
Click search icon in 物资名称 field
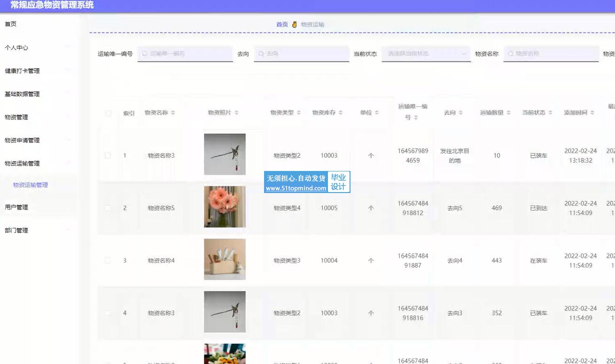510,54
